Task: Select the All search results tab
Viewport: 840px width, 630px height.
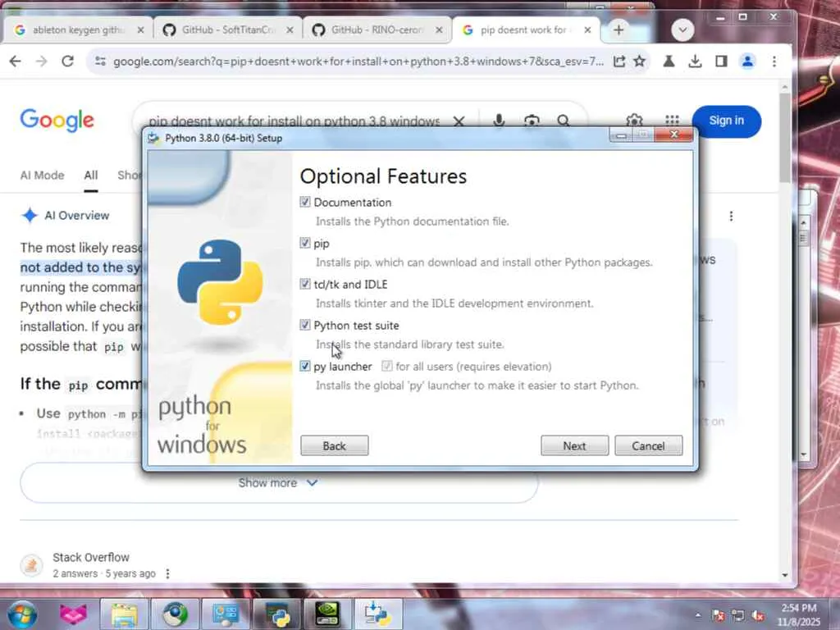Action: click(90, 176)
